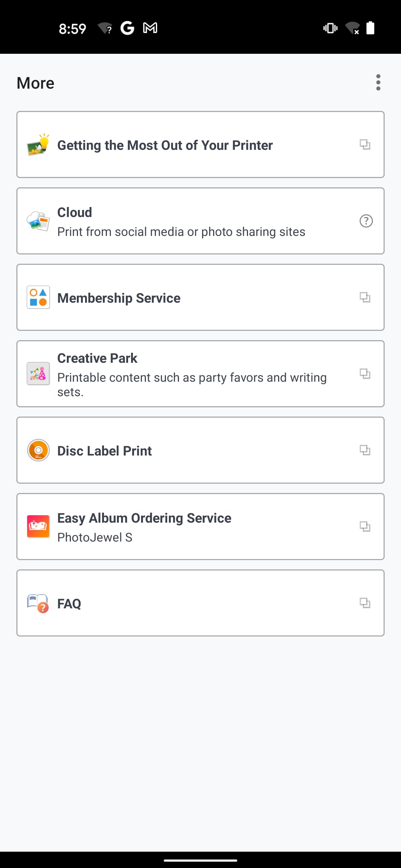401x868 pixels.
Task: Tap the Membership Service shapes icon
Action: tap(38, 297)
